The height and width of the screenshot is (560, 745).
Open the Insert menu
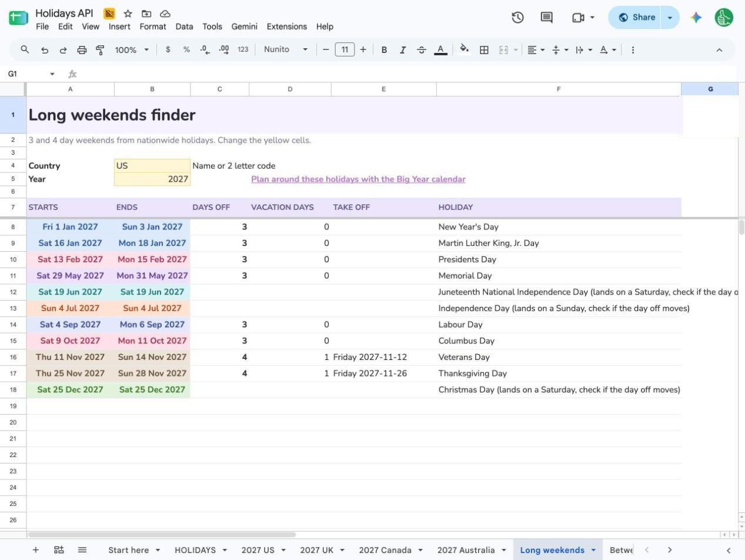(x=119, y=26)
